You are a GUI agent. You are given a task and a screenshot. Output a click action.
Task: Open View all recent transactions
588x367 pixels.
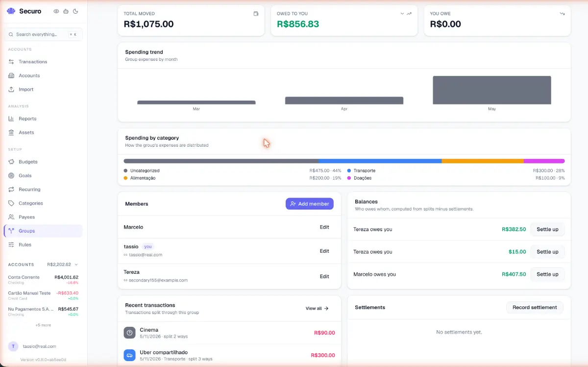point(317,309)
